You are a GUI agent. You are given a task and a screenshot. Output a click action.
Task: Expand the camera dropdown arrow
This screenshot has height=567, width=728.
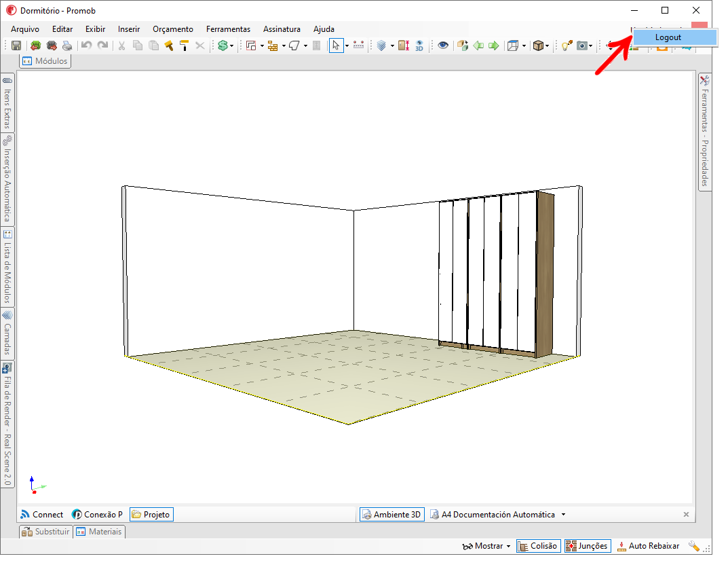coord(590,45)
